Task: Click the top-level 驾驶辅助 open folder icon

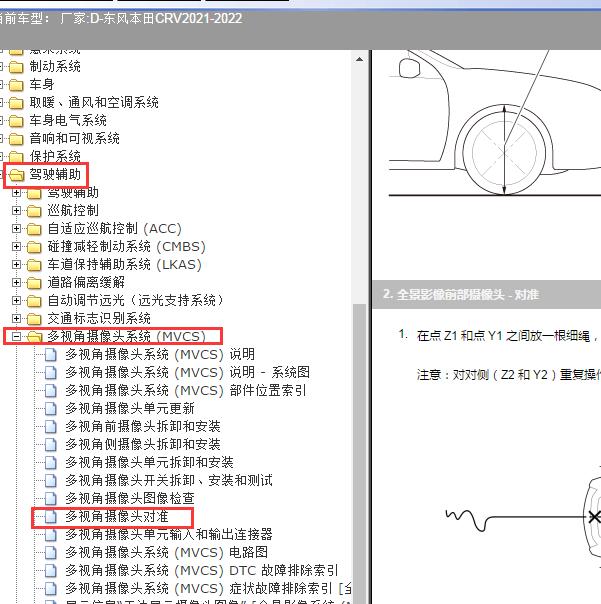Action: [16, 175]
